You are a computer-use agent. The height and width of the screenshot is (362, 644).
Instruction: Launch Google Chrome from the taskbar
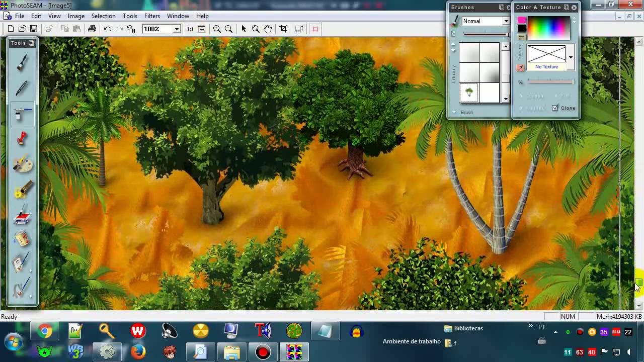[x=44, y=331]
